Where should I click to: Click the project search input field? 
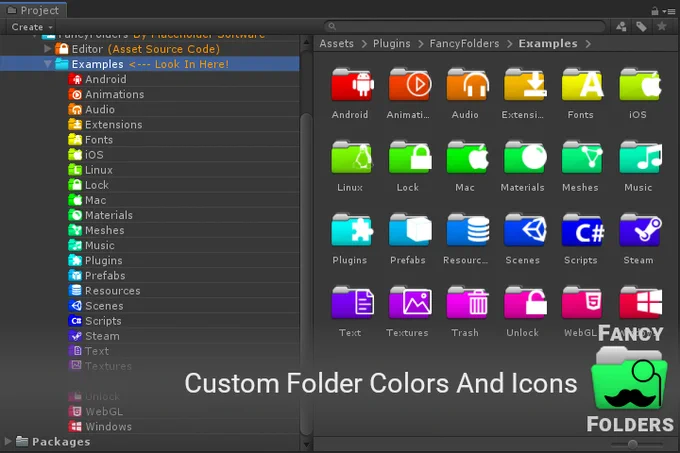464,27
